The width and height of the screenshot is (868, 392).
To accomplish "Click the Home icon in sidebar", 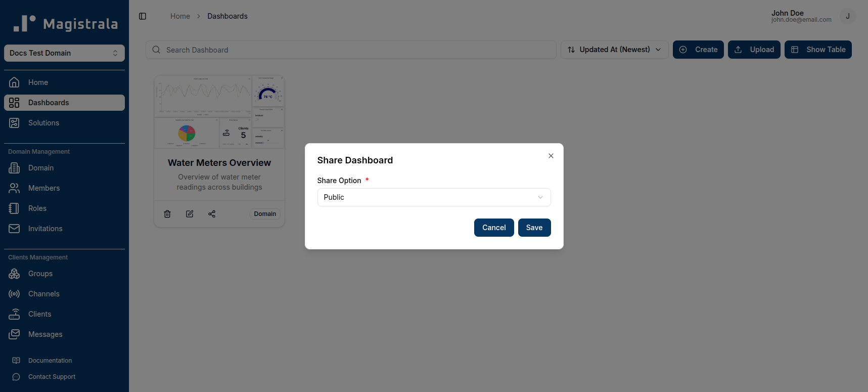I will (14, 82).
